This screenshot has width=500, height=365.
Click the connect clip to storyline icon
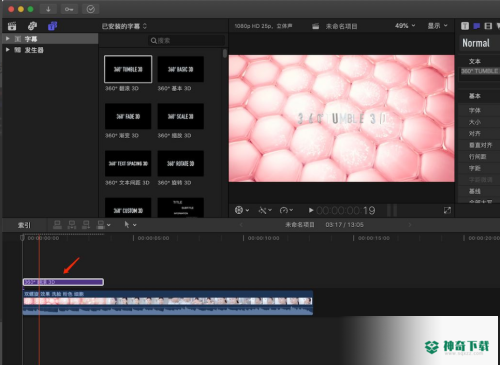pos(57,225)
